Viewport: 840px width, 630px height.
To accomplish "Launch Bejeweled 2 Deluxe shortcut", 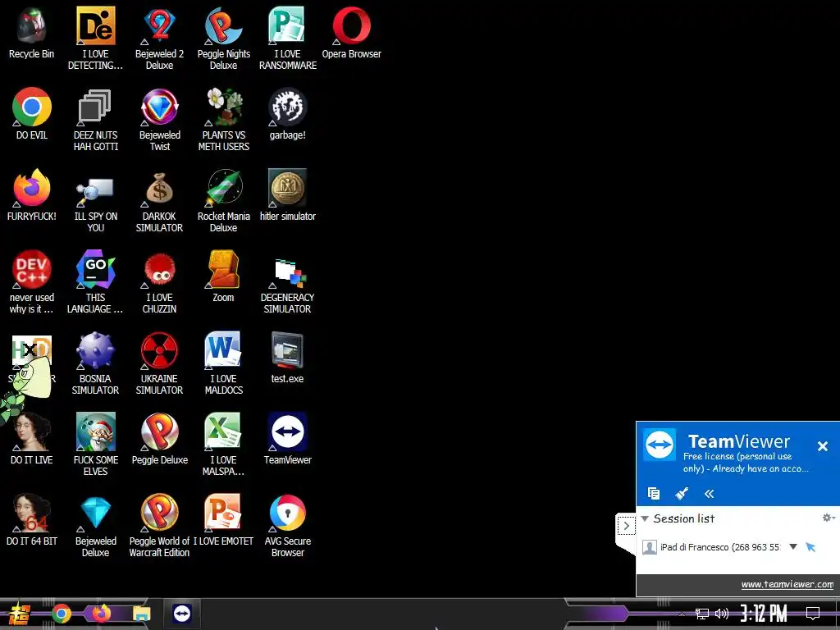I will pos(159,39).
